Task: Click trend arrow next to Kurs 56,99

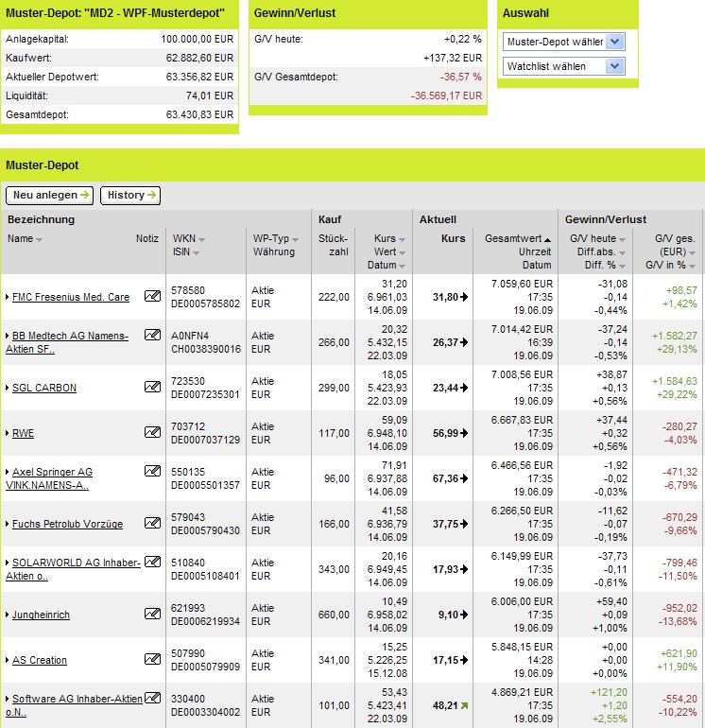Action: (464, 433)
